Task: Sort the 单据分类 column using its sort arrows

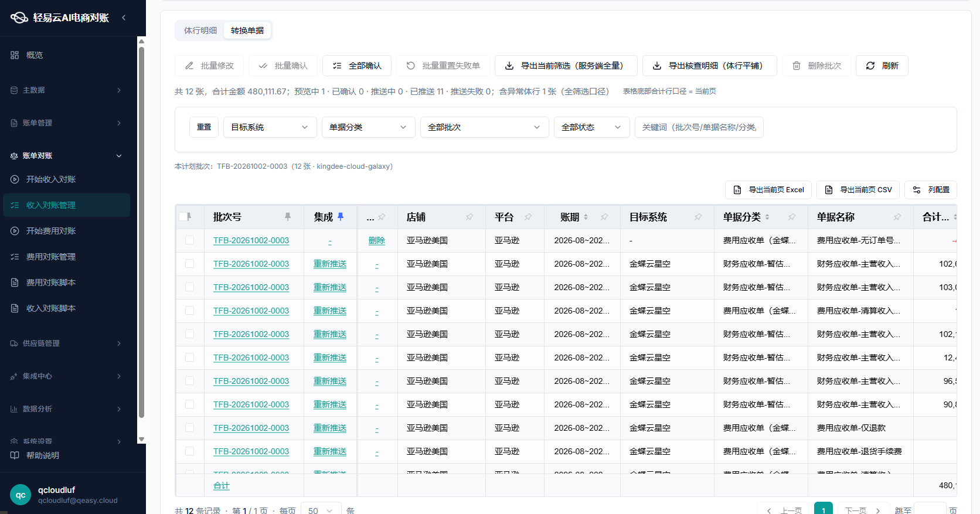Action: point(767,217)
